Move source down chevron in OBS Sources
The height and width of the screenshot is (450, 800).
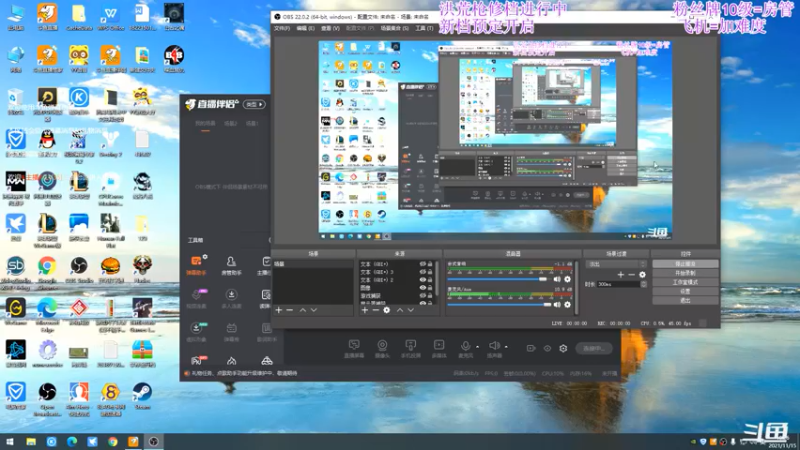pyautogui.click(x=411, y=310)
